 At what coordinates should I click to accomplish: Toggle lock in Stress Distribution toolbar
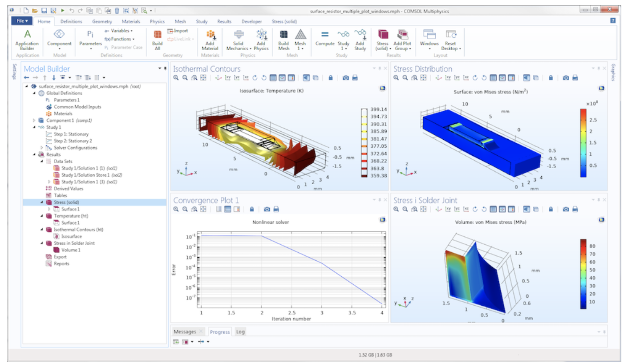point(551,78)
